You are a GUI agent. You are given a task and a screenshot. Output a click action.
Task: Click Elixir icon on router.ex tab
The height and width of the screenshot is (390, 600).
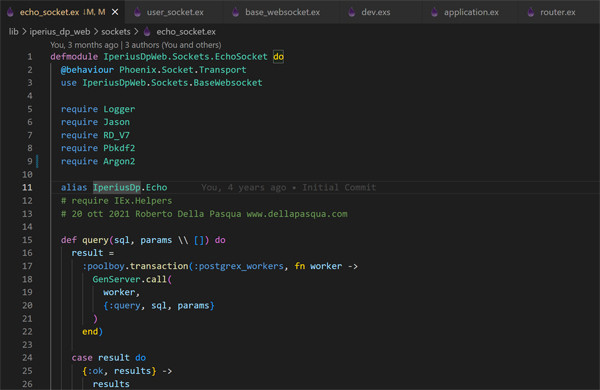click(x=531, y=12)
